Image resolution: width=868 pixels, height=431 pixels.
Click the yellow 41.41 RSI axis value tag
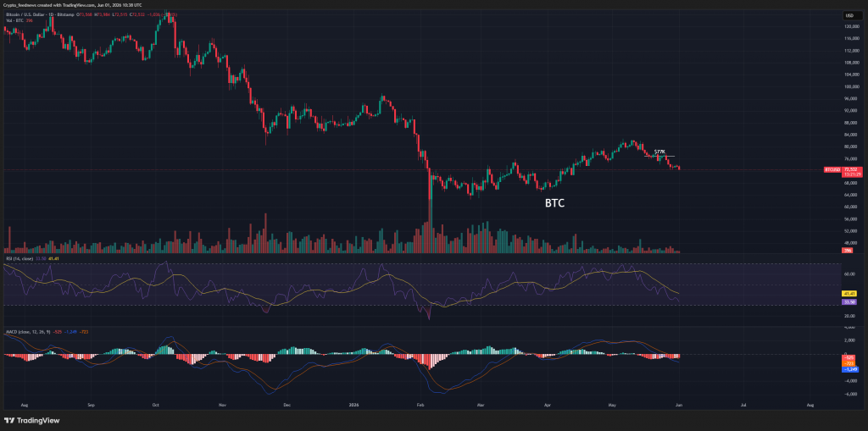849,293
